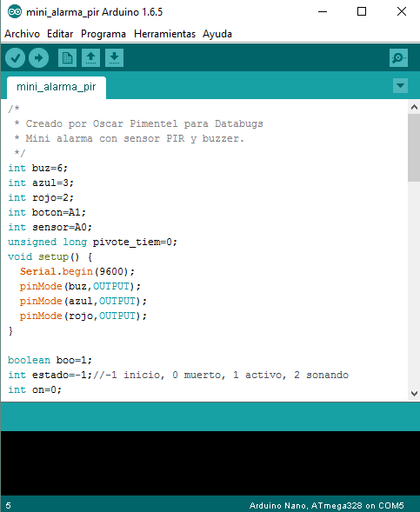Place the cursor on the Serial.begin(9600) line

(x=77, y=271)
